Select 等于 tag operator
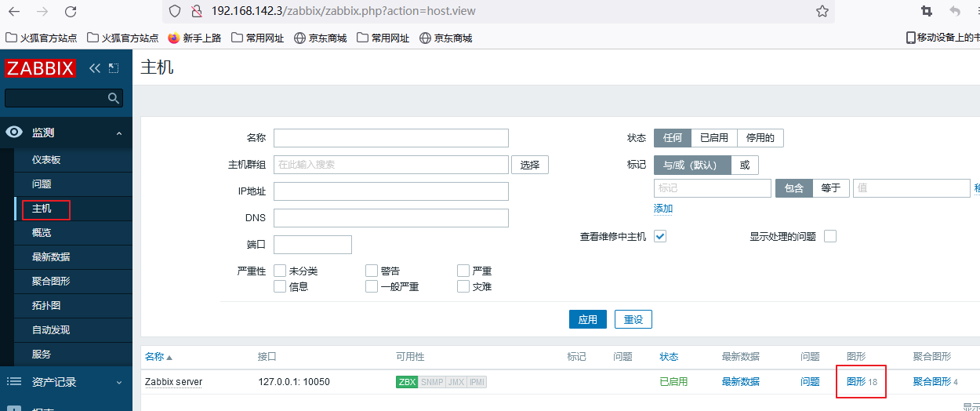980x411 pixels. pyautogui.click(x=831, y=188)
